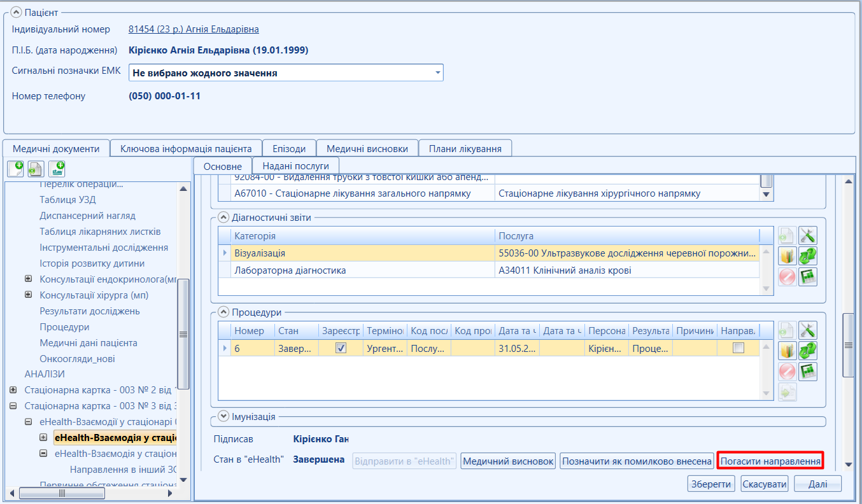Select Інструментальні дослідження tree item

[x=104, y=248]
